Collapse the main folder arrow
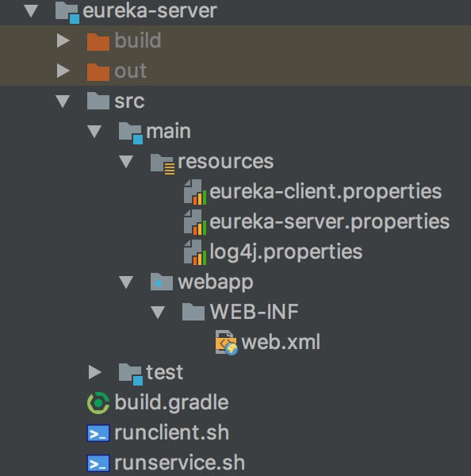The image size is (471, 476). point(94,132)
